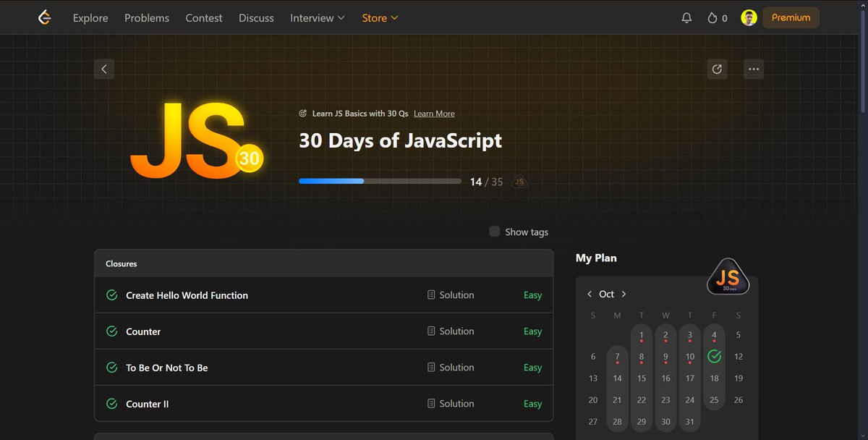
Task: Expand the Interview dropdown menu
Action: click(318, 18)
